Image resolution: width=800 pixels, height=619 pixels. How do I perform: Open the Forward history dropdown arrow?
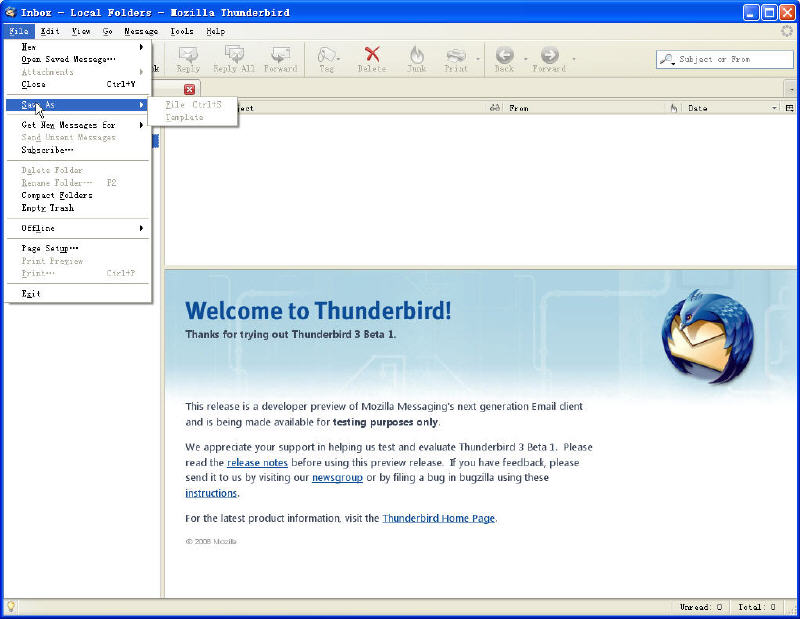[573, 59]
